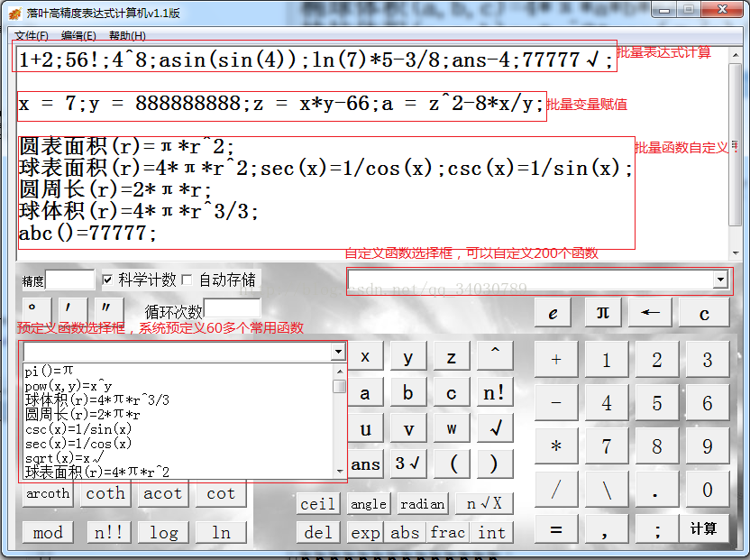
Task: Click the function list scroll-down arrow
Action: click(x=339, y=472)
